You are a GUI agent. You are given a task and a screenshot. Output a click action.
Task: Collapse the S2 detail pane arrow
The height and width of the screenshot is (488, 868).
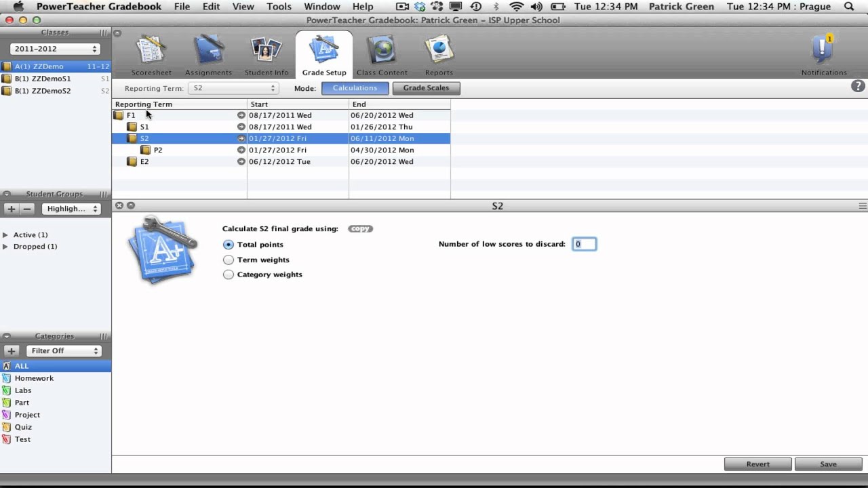(x=131, y=205)
